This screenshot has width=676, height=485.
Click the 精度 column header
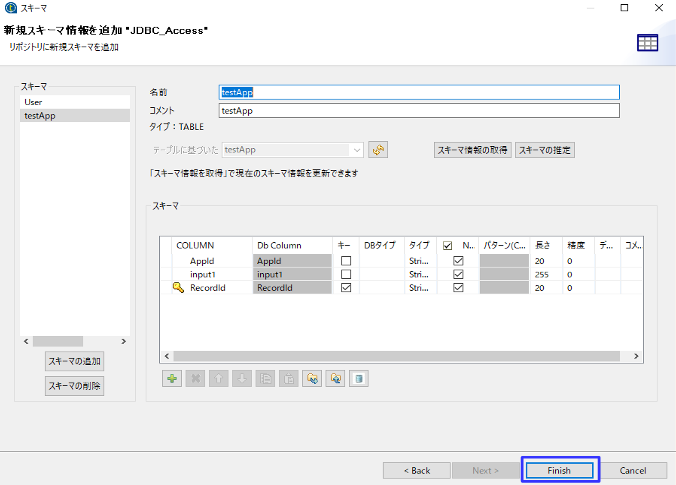[578, 245]
